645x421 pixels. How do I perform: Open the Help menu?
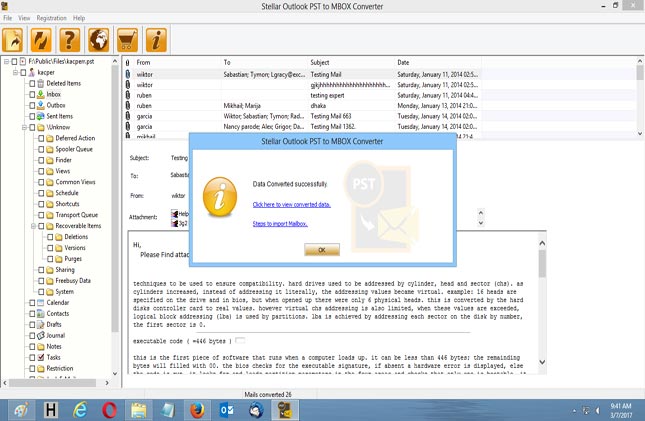pyautogui.click(x=79, y=18)
